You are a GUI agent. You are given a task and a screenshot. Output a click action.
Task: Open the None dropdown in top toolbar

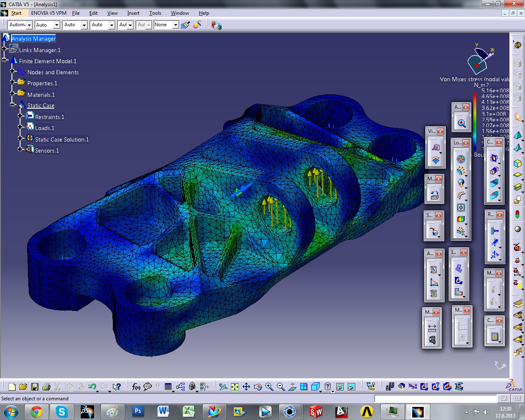[176, 25]
